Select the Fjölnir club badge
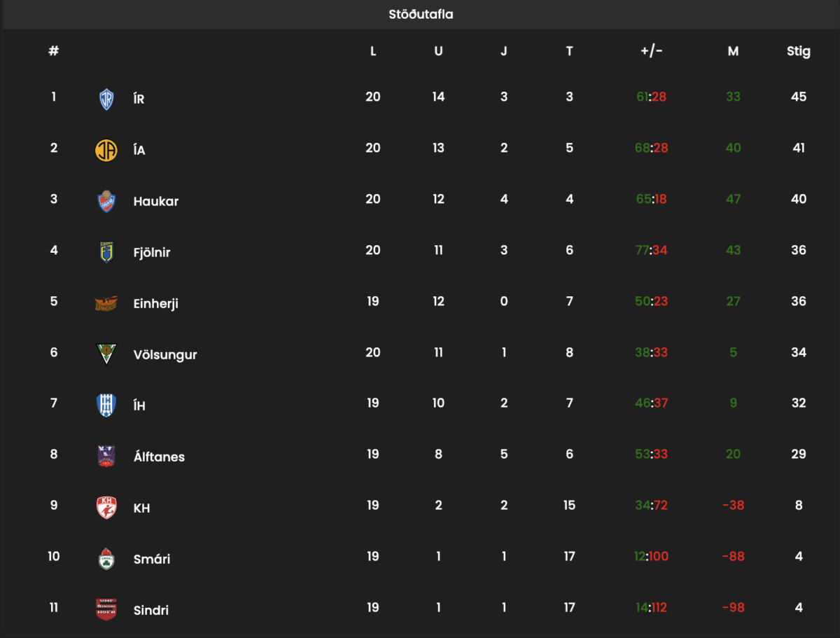 click(106, 252)
